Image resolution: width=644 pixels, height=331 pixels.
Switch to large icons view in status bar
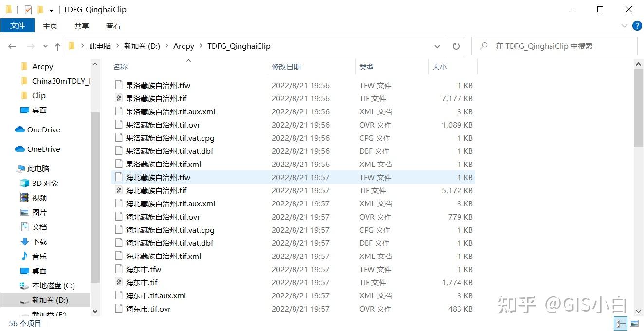pyautogui.click(x=634, y=323)
